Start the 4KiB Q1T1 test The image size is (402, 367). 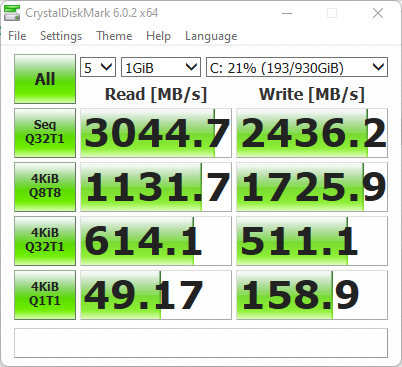click(x=45, y=295)
